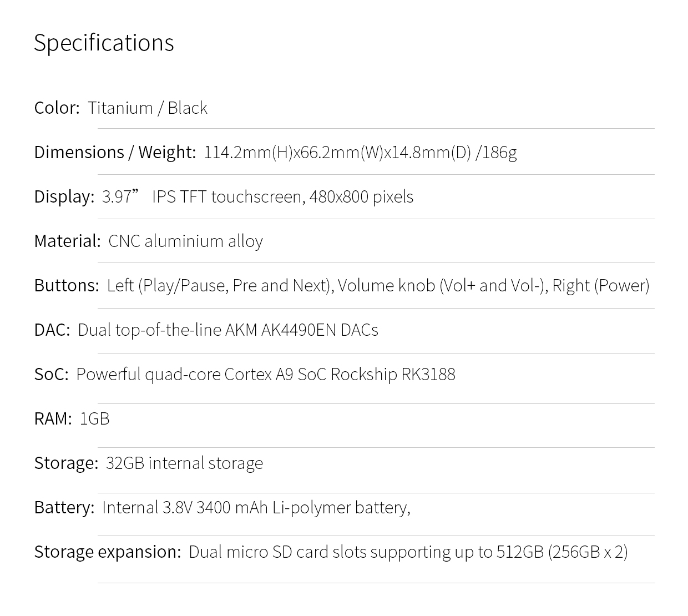The image size is (688, 616).
Task: Click the DAC label
Action: [52, 330]
